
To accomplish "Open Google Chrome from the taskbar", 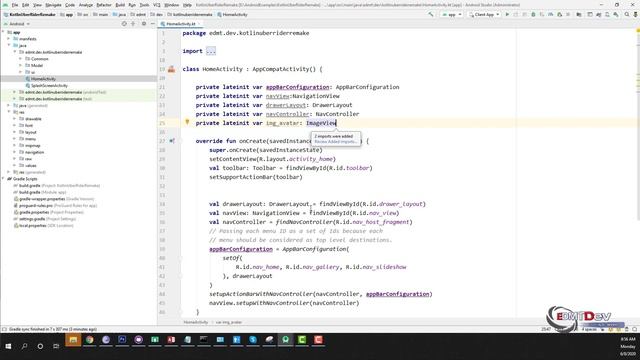I will 89,340.
